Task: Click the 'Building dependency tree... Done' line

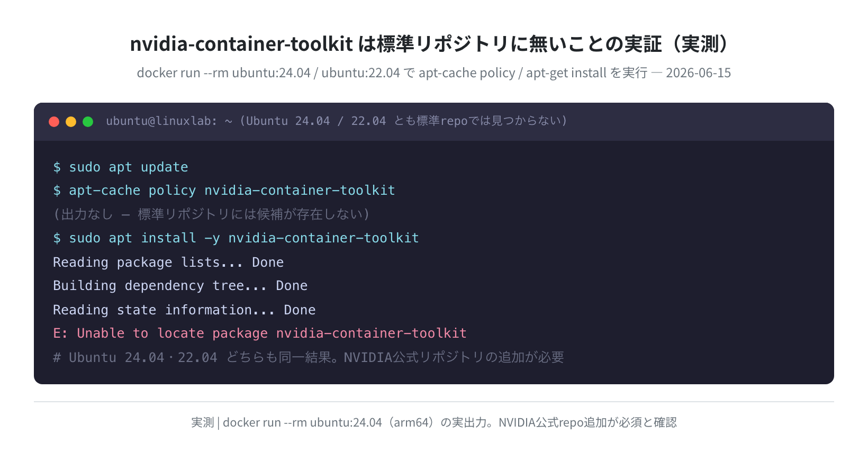Action: click(x=180, y=286)
